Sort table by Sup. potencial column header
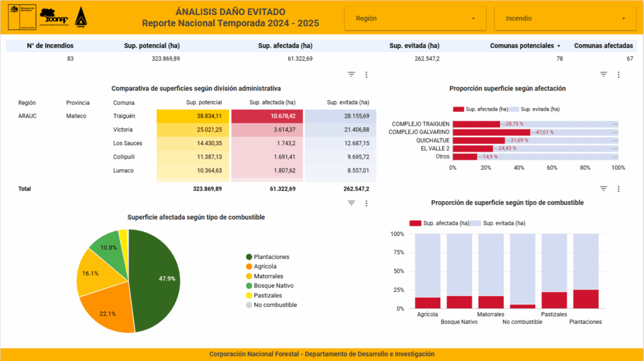Viewport: 644px width, 361px height. pos(204,103)
